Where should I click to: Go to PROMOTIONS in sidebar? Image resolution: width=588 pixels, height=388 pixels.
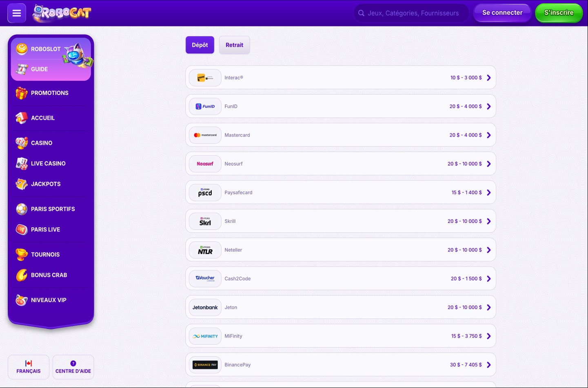[x=50, y=93]
